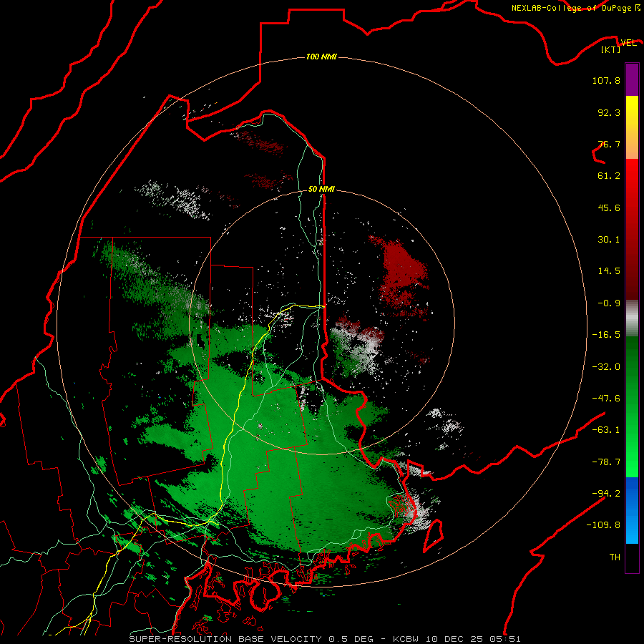The width and height of the screenshot is (644, 644).
Task: Click the 45.6 legend value
Action: pyautogui.click(x=609, y=208)
